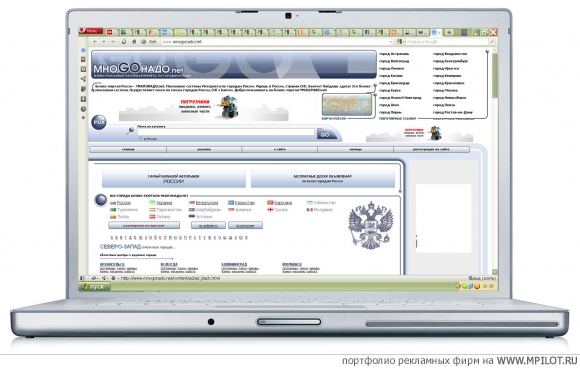
Task: Expand the address bar URL dropdown
Action: 391,42
